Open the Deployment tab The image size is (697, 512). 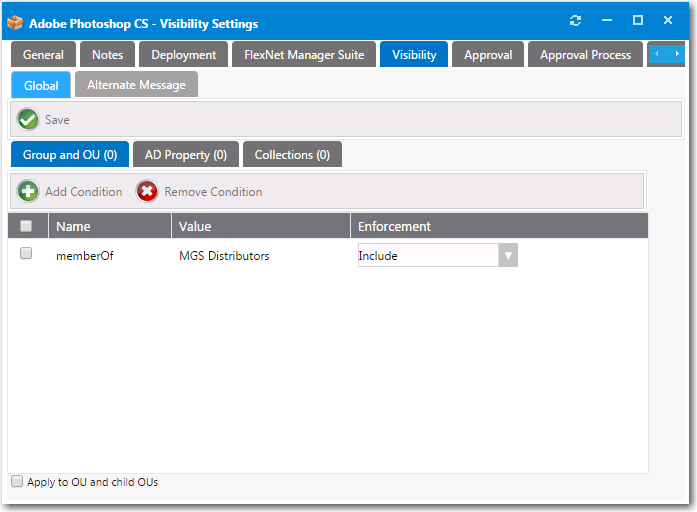[x=183, y=55]
